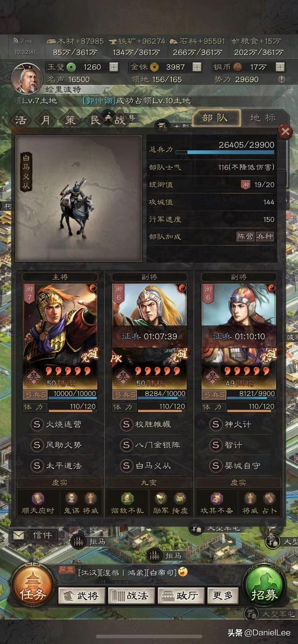Switch to the 部队 tab
The height and width of the screenshot is (644, 298).
(216, 118)
